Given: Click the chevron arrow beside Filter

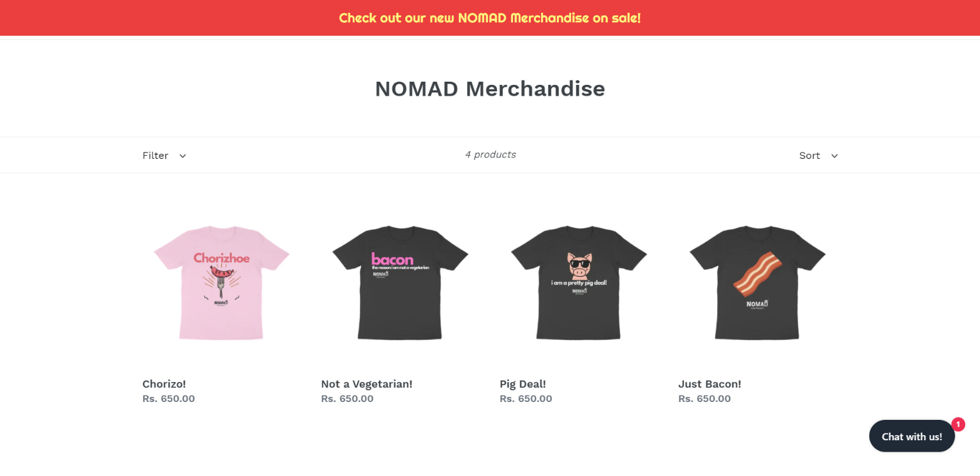Looking at the screenshot, I should [182, 156].
